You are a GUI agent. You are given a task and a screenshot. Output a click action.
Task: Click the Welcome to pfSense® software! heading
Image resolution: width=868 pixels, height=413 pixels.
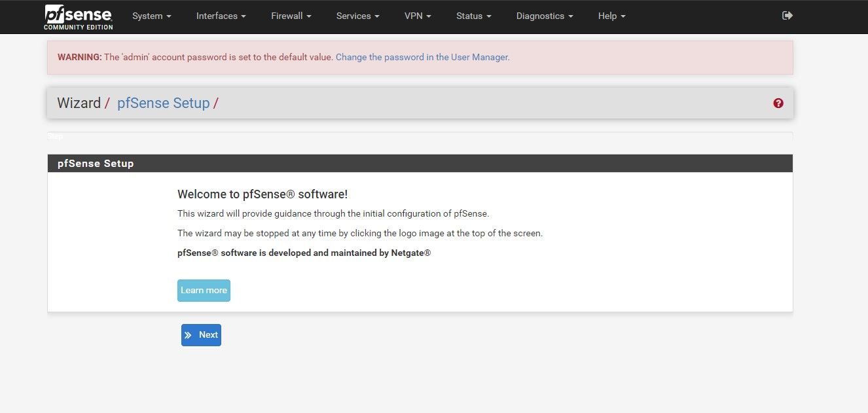coord(262,194)
